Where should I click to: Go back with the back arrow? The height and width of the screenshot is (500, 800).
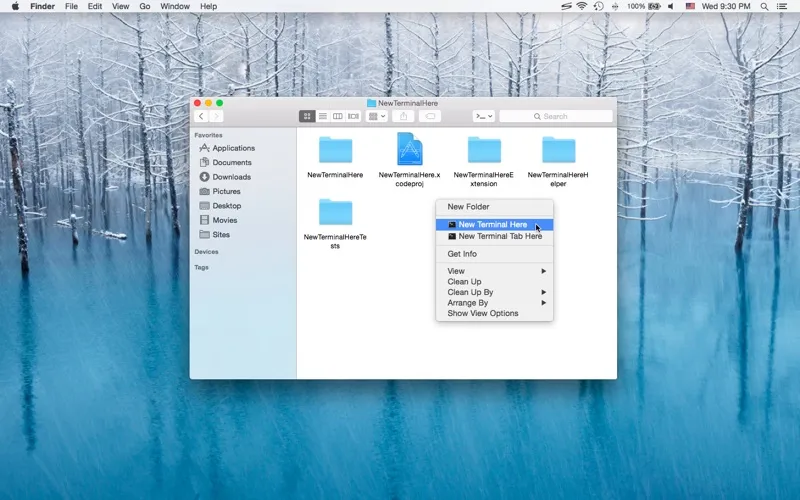(x=201, y=116)
